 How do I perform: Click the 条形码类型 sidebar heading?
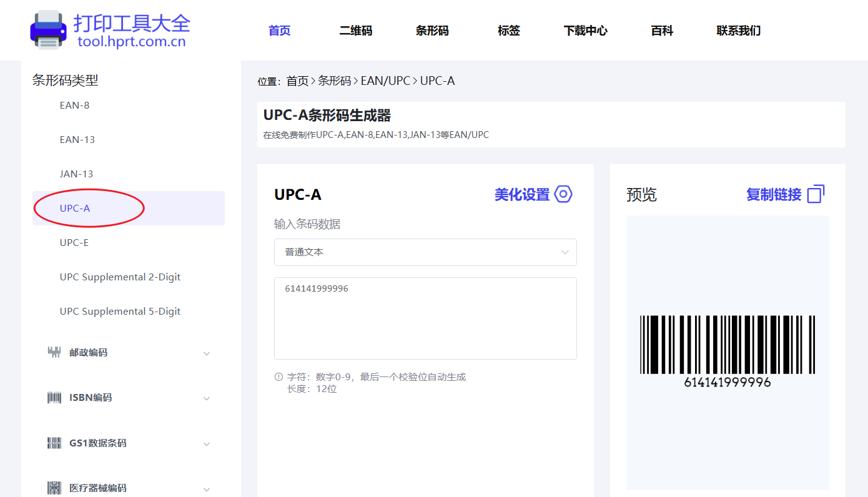click(65, 80)
